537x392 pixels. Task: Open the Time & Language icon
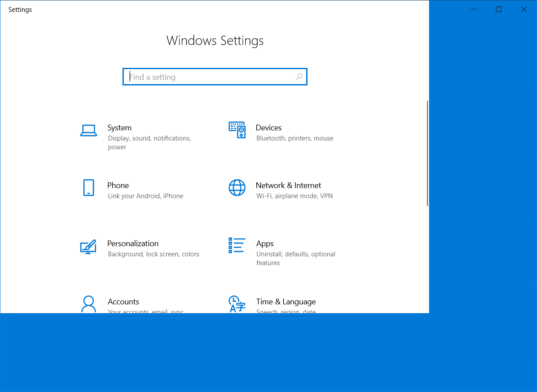[x=237, y=304]
